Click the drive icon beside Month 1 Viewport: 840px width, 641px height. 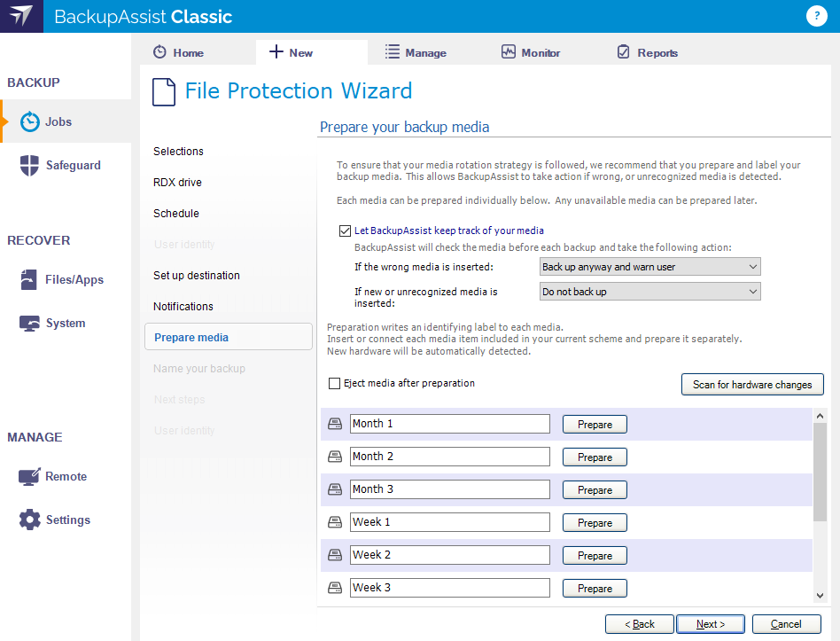click(x=335, y=424)
